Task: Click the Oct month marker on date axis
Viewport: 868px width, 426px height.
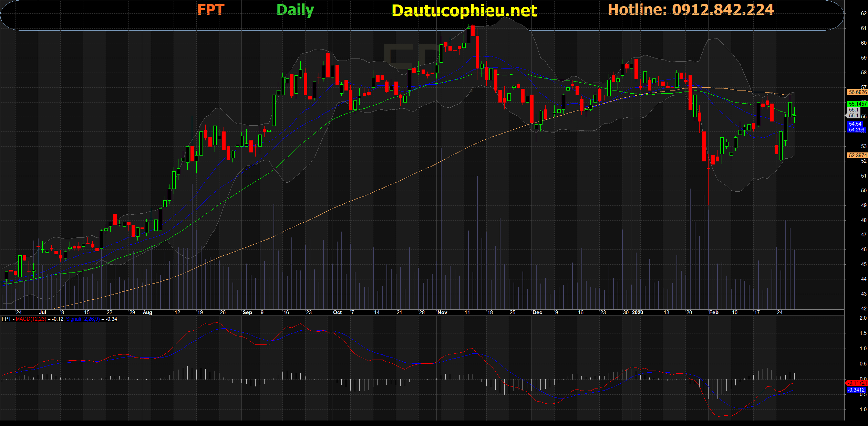Action: point(337,312)
